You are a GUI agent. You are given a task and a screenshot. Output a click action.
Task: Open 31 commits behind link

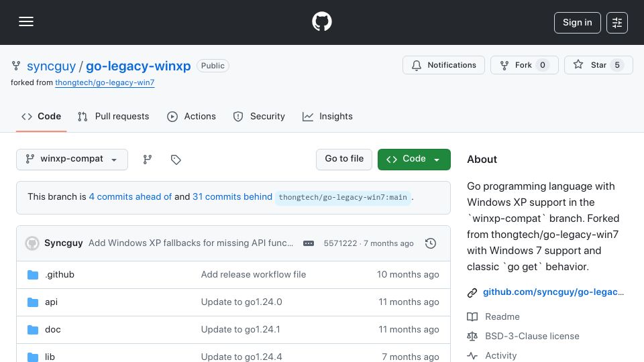click(233, 196)
